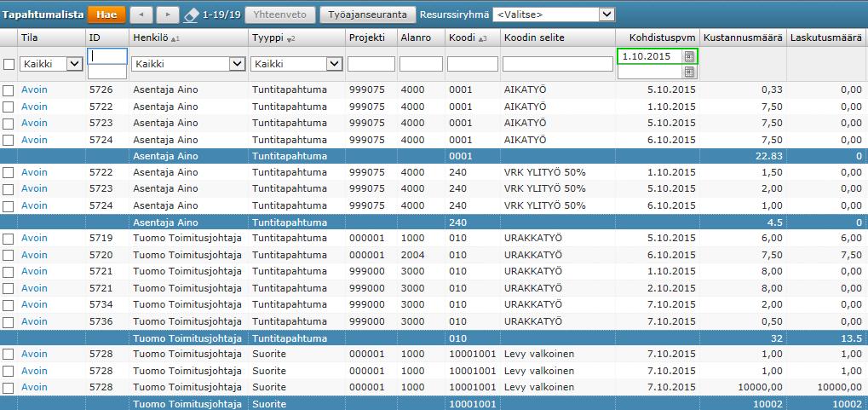
Task: Click the Koodin selite filter input
Action: click(x=557, y=64)
